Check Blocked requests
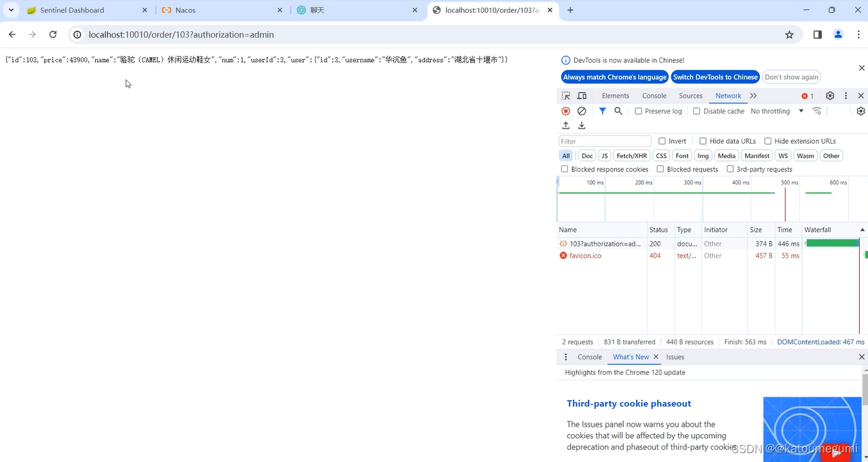 click(661, 169)
